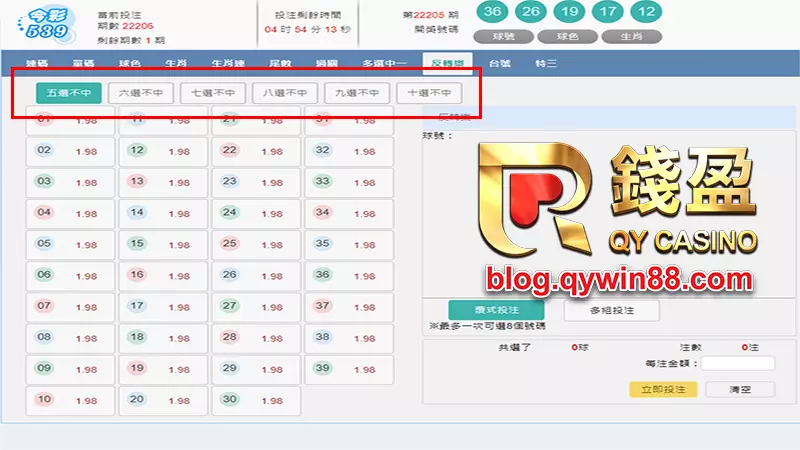The height and width of the screenshot is (450, 800).
Task: Pick ball 15 in the betting grid
Action: pyautogui.click(x=137, y=243)
